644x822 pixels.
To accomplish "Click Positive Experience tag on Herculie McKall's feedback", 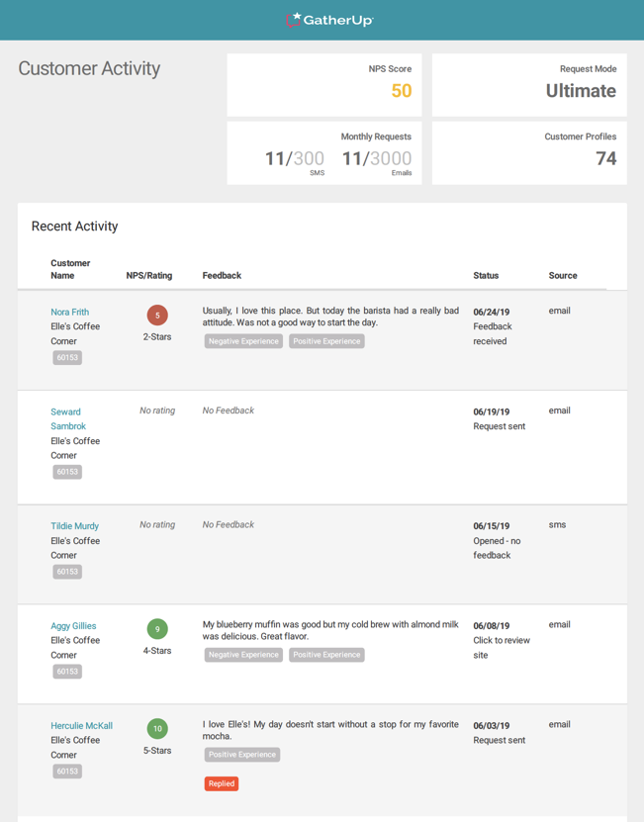I will [242, 755].
